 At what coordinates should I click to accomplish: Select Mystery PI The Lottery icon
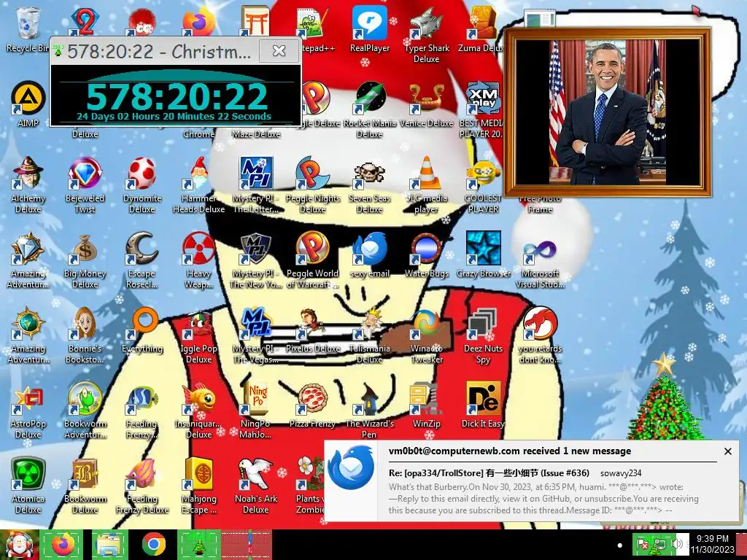[x=255, y=173]
